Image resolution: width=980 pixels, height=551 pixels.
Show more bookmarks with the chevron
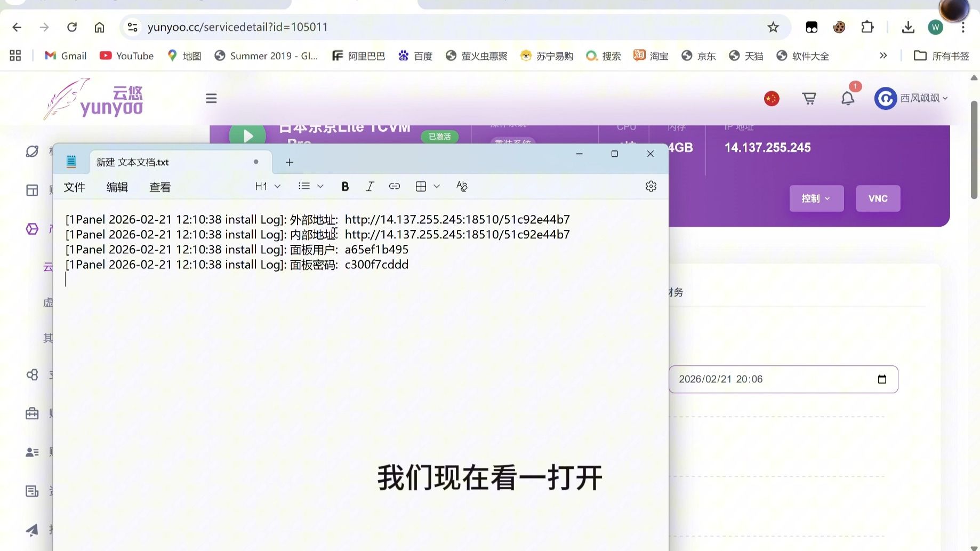pos(883,56)
